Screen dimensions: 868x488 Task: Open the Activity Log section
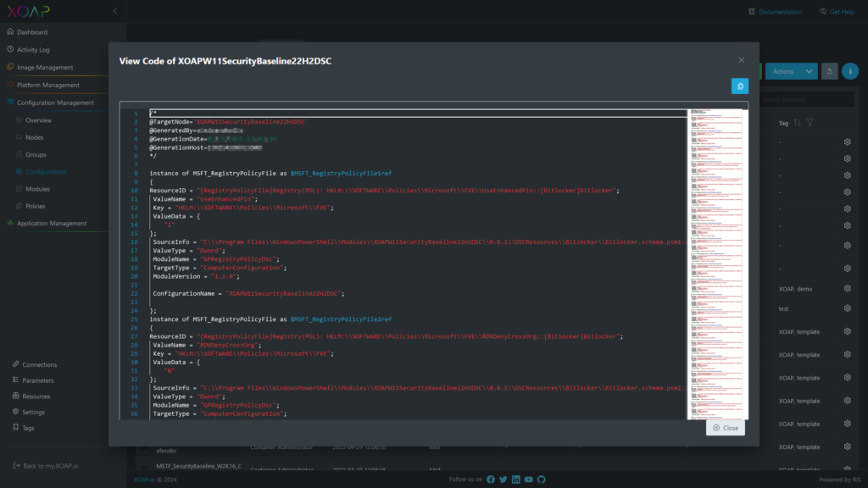point(33,50)
